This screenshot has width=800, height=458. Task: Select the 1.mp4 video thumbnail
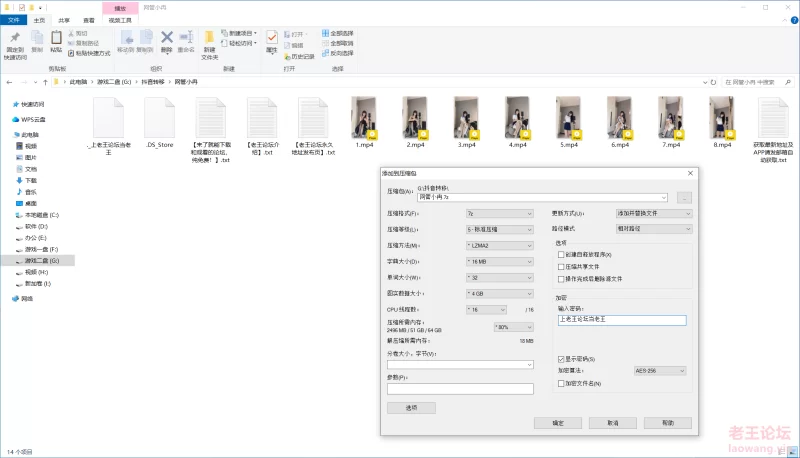pyautogui.click(x=364, y=118)
